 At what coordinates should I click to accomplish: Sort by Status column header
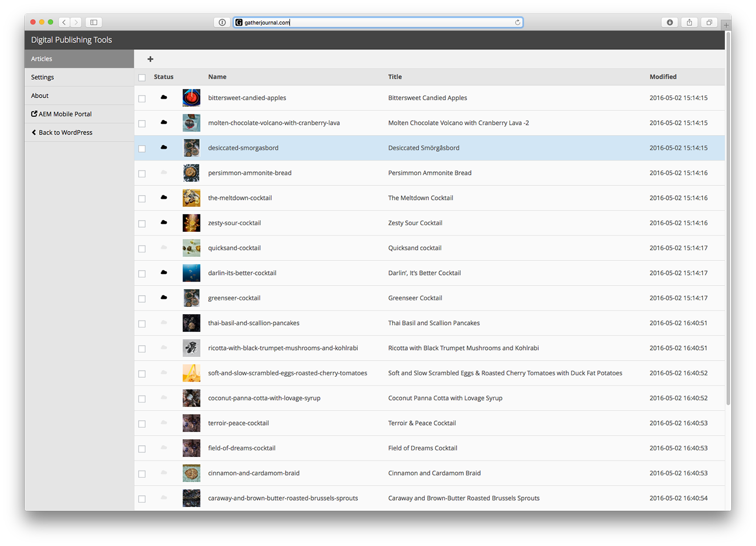(x=164, y=77)
